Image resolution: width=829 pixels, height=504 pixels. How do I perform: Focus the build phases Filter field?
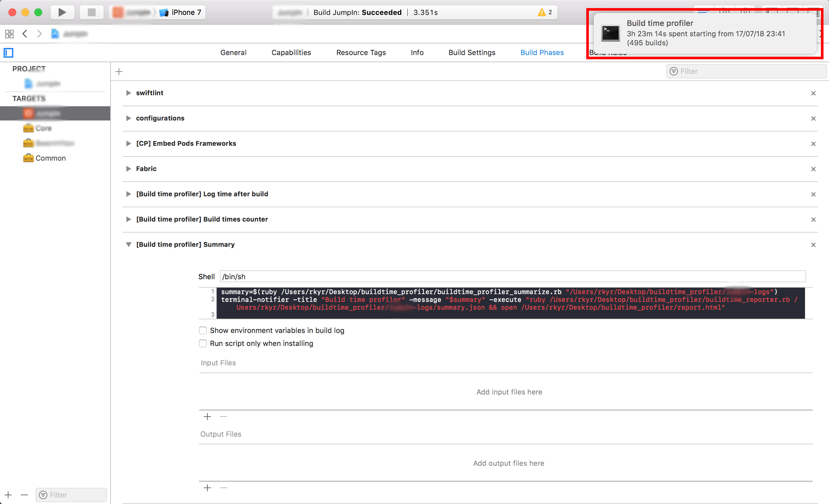coord(746,71)
